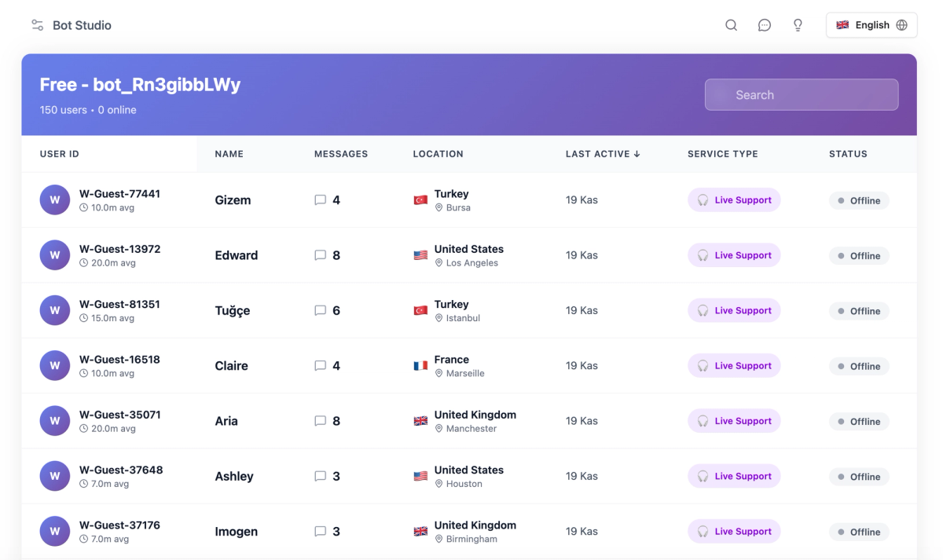Click the chat bubble icon in top bar
Image resolution: width=943 pixels, height=560 pixels.
[x=764, y=24]
